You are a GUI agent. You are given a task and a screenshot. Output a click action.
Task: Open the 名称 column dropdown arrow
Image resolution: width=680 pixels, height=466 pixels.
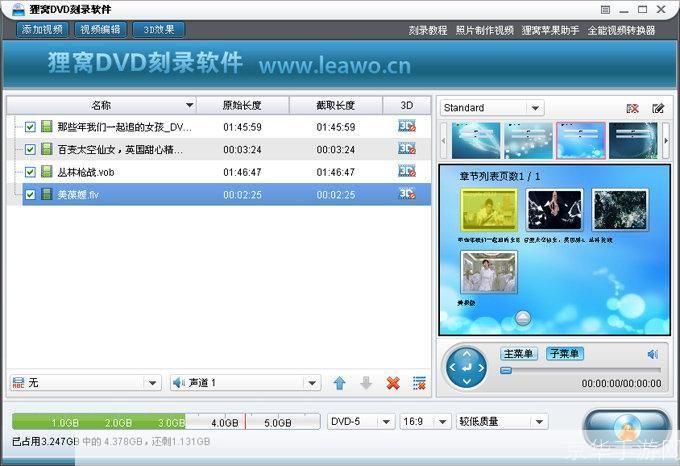pos(189,105)
